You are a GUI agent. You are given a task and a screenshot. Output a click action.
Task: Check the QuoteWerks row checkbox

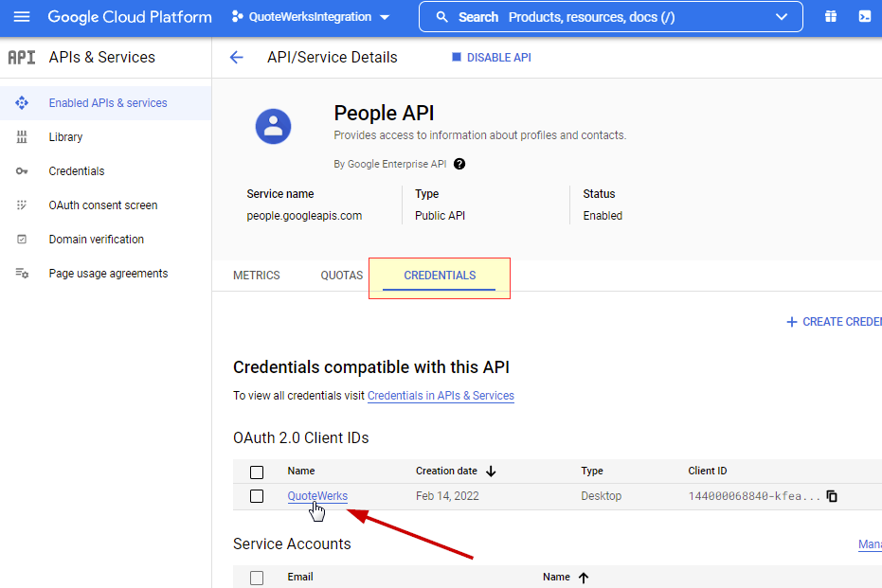tap(257, 496)
